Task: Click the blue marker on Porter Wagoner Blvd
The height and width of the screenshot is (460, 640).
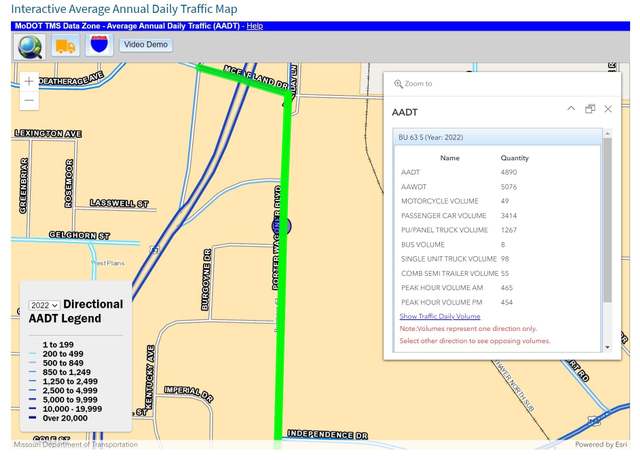Action: pyautogui.click(x=282, y=226)
